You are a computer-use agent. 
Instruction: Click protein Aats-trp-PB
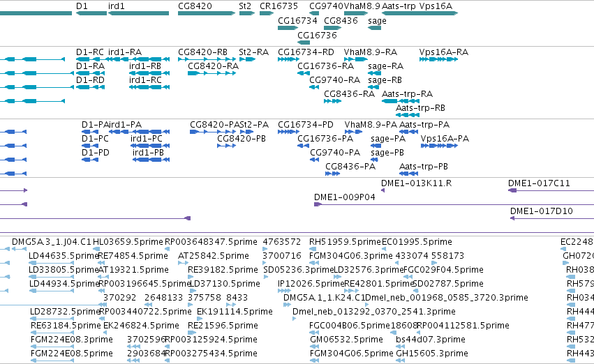click(409, 174)
